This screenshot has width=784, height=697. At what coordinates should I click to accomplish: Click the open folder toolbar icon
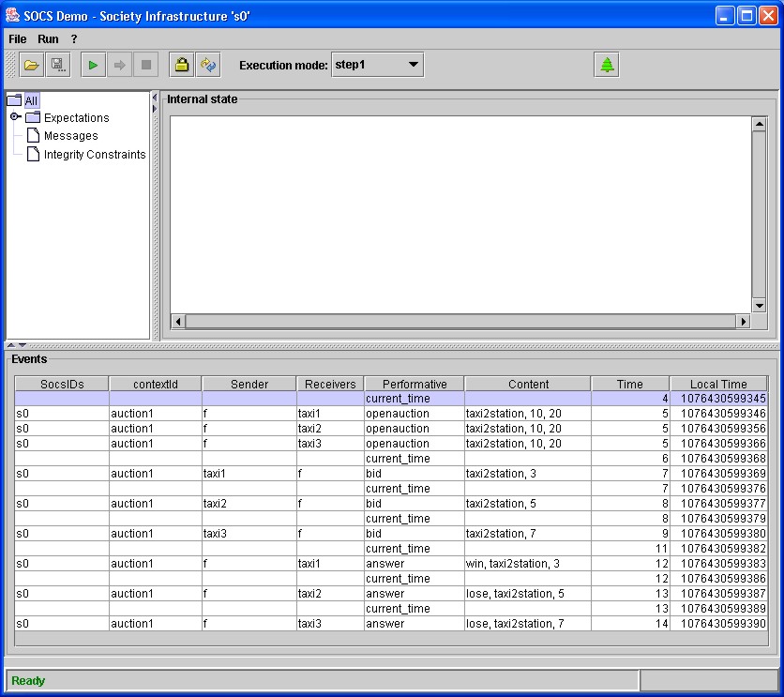tap(32, 65)
